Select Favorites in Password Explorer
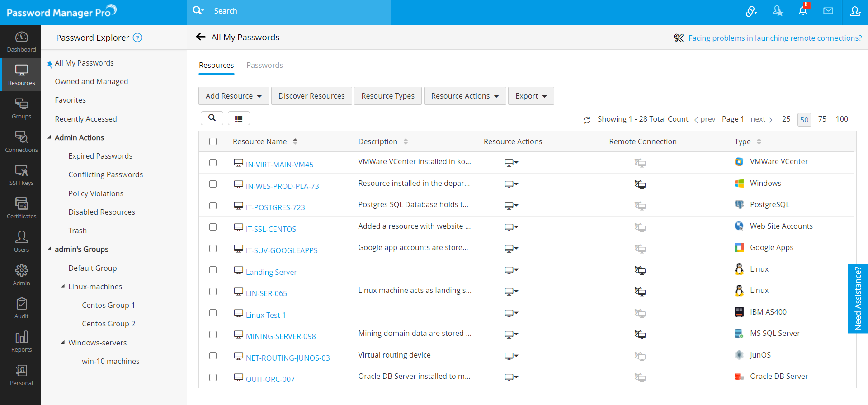The height and width of the screenshot is (405, 868). (x=70, y=100)
